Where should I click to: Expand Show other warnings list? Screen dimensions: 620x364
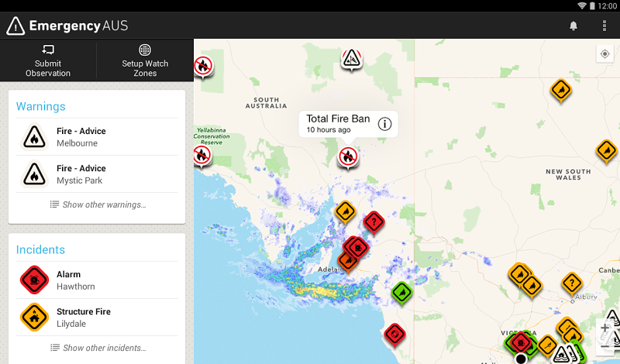pos(98,204)
